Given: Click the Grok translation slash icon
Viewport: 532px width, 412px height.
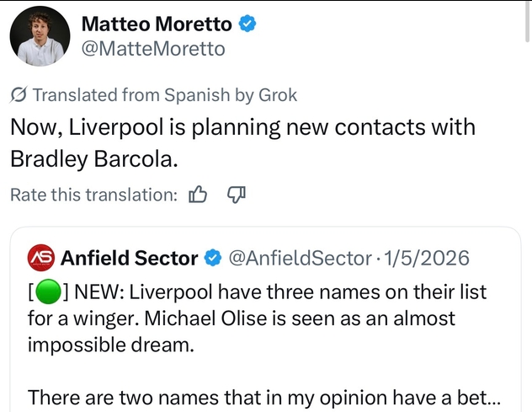Looking at the screenshot, I should coord(19,94).
